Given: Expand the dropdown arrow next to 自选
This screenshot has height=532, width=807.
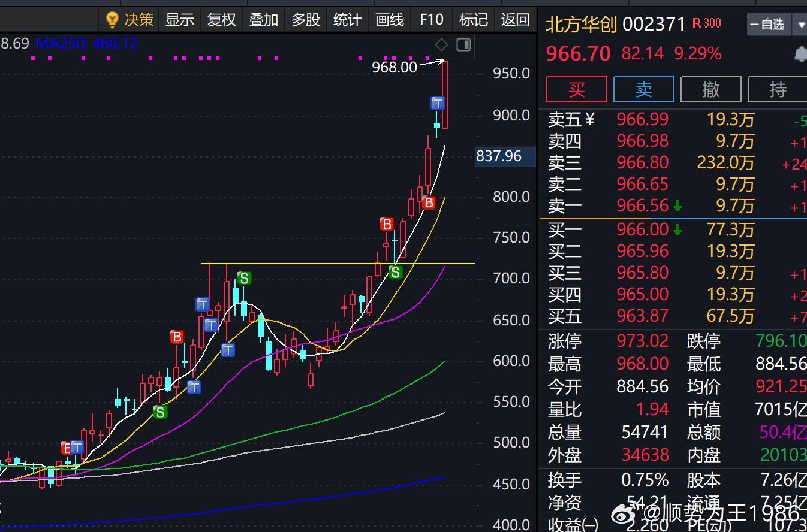Looking at the screenshot, I should (x=801, y=25).
